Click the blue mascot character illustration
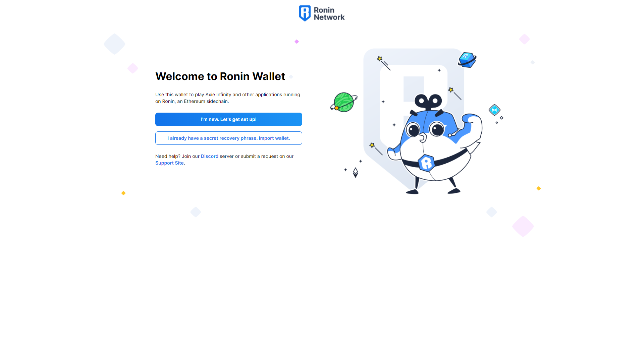Image resolution: width=644 pixels, height=362 pixels. [x=435, y=144]
